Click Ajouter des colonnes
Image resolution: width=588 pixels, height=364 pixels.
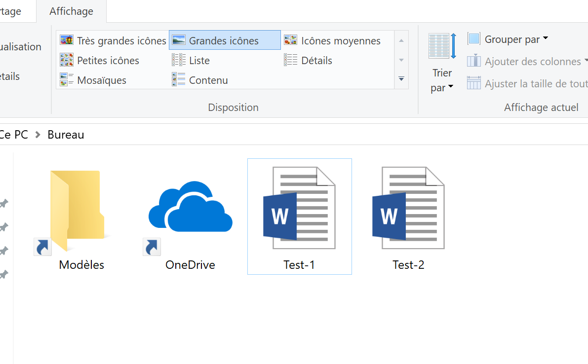tap(527, 61)
